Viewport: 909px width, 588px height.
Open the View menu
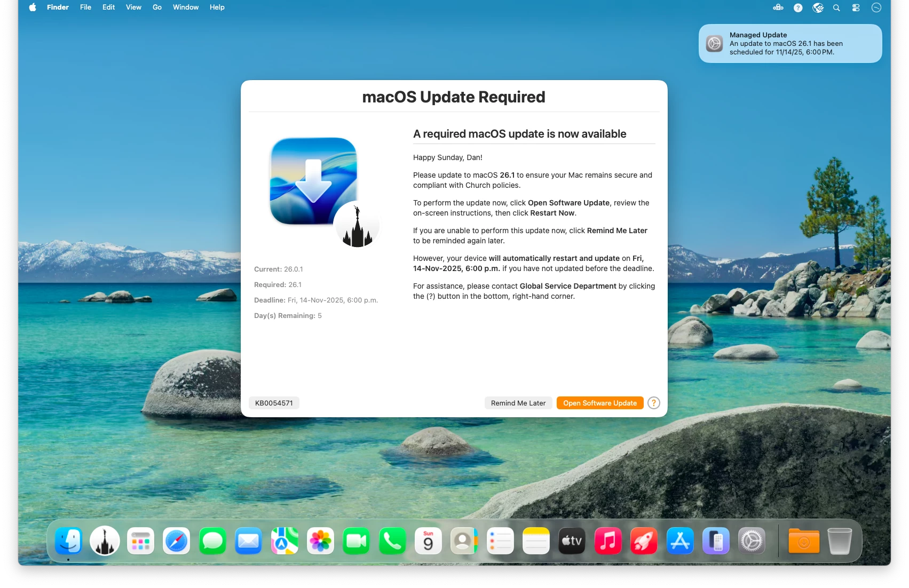133,7
